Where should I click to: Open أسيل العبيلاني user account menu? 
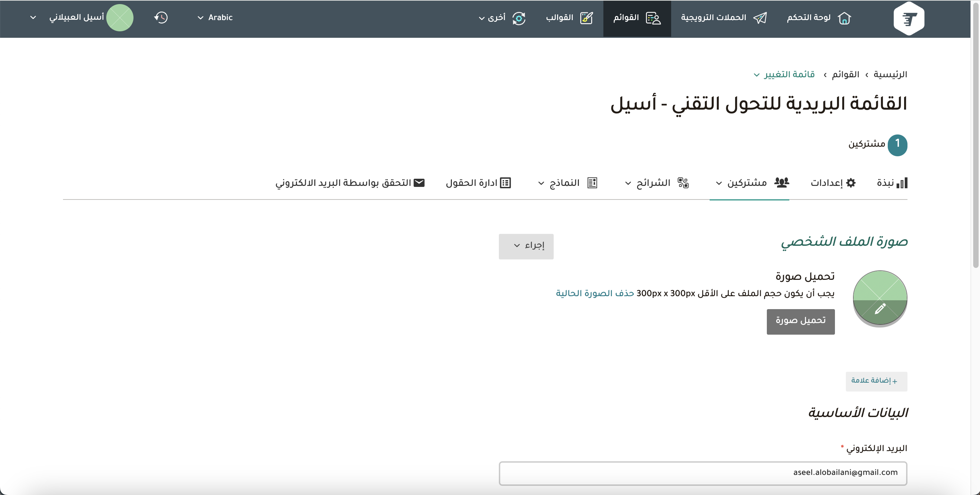click(76, 17)
